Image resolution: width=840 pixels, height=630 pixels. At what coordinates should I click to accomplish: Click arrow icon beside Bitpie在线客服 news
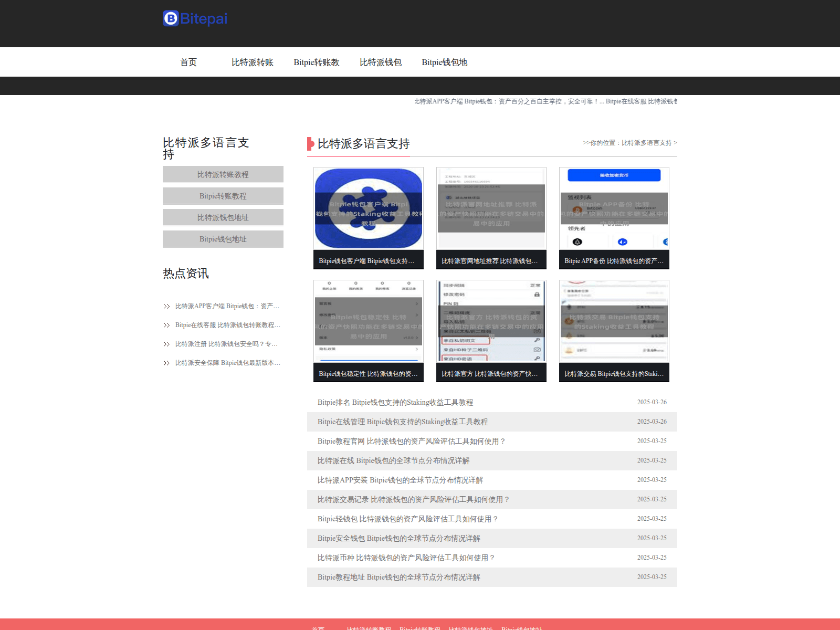click(x=166, y=325)
